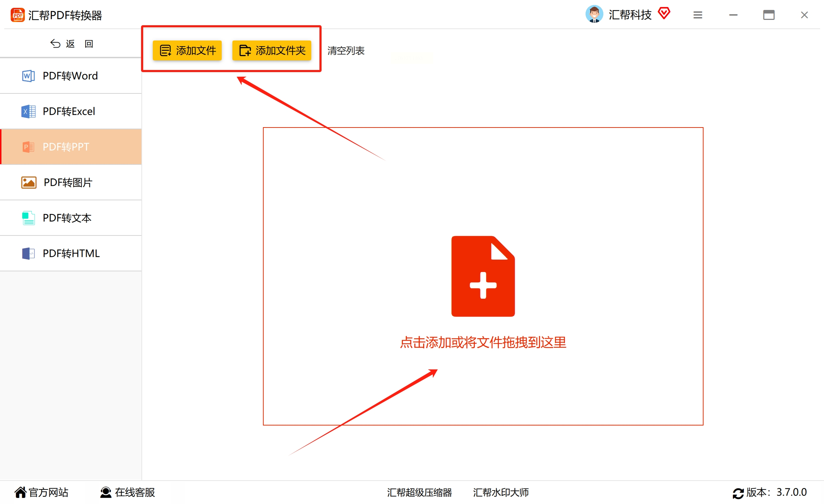Click 清空列表 to clear list
This screenshot has height=504, width=824.
click(x=346, y=51)
